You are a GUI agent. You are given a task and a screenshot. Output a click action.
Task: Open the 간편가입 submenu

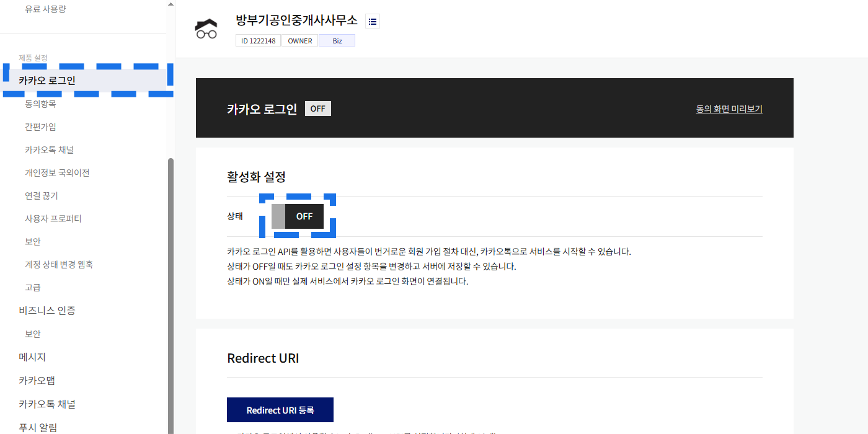click(x=40, y=127)
